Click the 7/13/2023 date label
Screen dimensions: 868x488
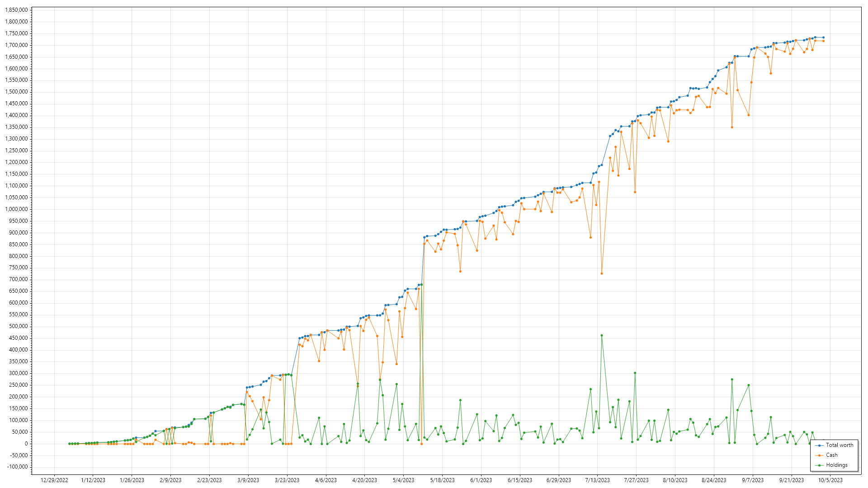coord(598,480)
